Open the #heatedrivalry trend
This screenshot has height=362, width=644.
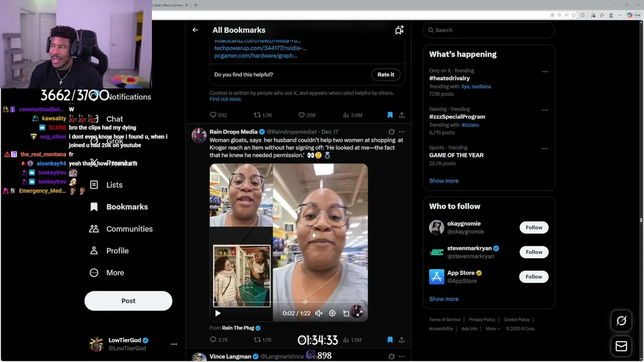click(449, 78)
